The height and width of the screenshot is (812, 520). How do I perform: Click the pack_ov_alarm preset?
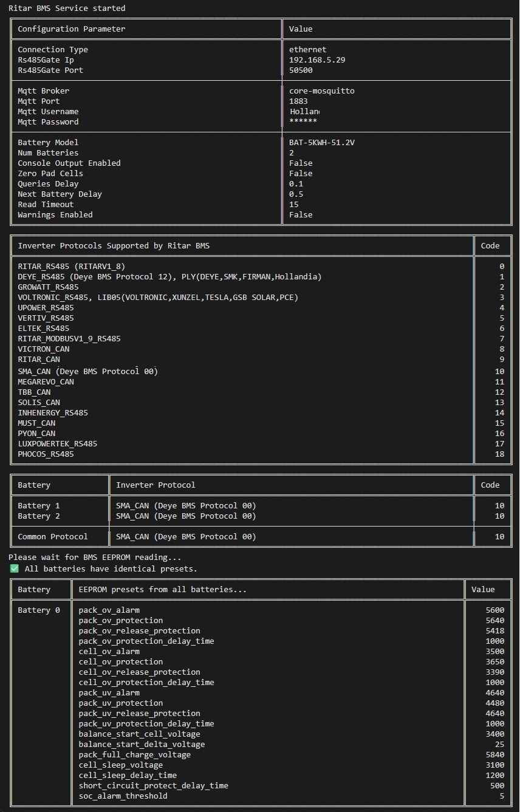click(x=109, y=610)
